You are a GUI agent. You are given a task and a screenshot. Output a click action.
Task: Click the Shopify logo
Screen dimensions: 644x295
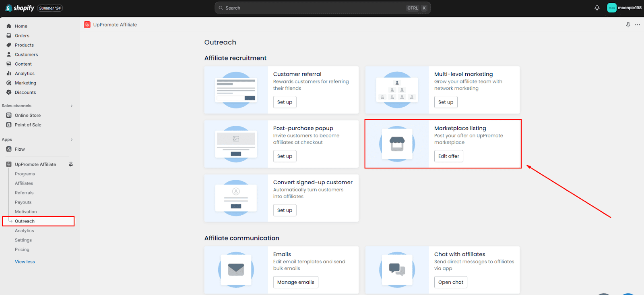coord(20,8)
